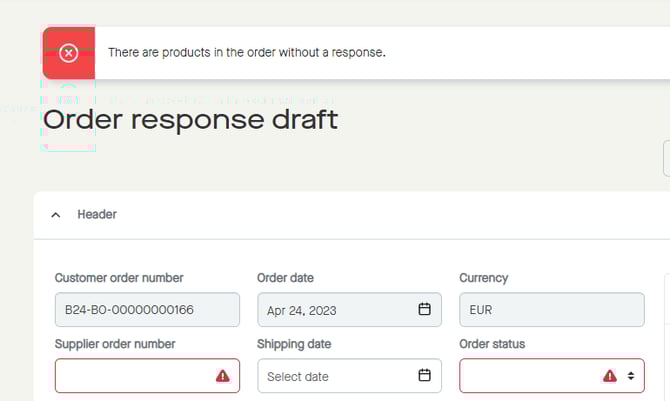Click the products without a response message
This screenshot has width=670, height=401.
coord(246,52)
